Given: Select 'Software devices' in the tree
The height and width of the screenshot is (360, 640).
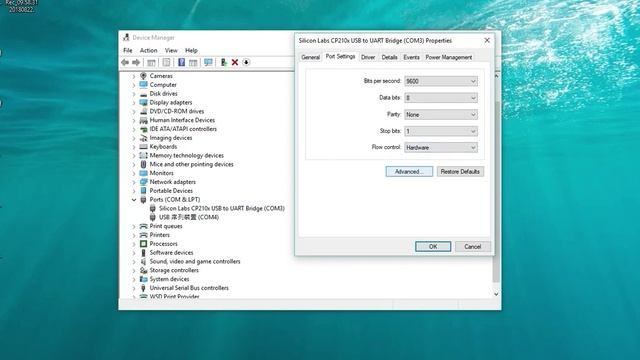Looking at the screenshot, I should coord(171,253).
